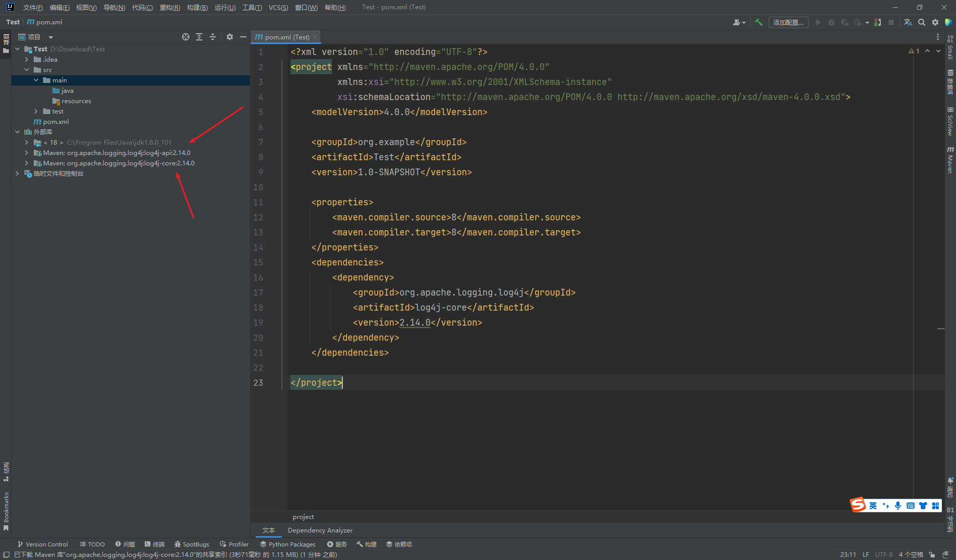Open the Profiler tool window

[234, 544]
